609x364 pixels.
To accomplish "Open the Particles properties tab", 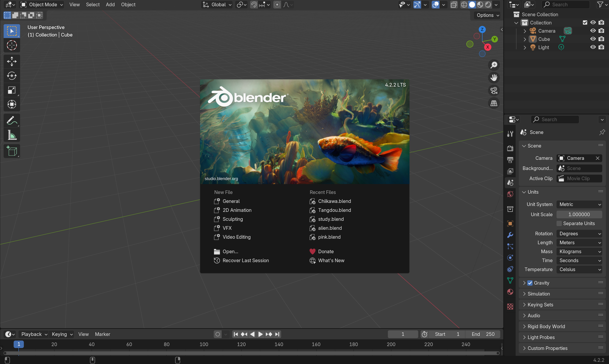I will pyautogui.click(x=510, y=246).
